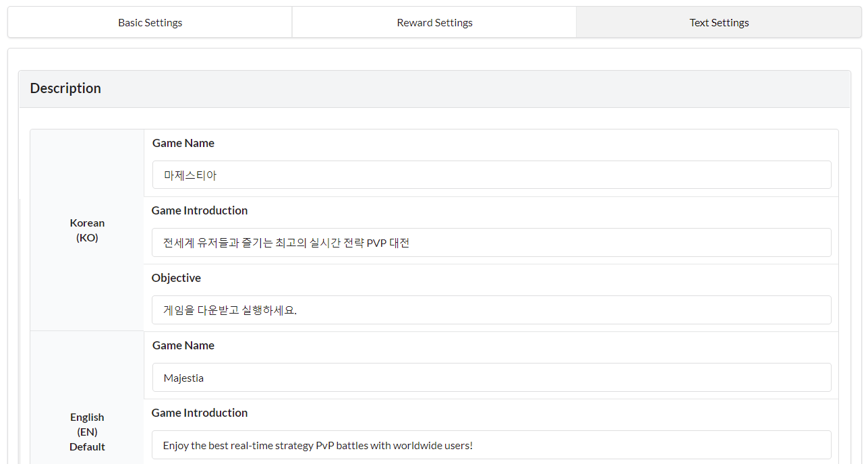Image resolution: width=868 pixels, height=464 pixels.
Task: Click the English Game Introduction input field
Action: [x=491, y=444]
